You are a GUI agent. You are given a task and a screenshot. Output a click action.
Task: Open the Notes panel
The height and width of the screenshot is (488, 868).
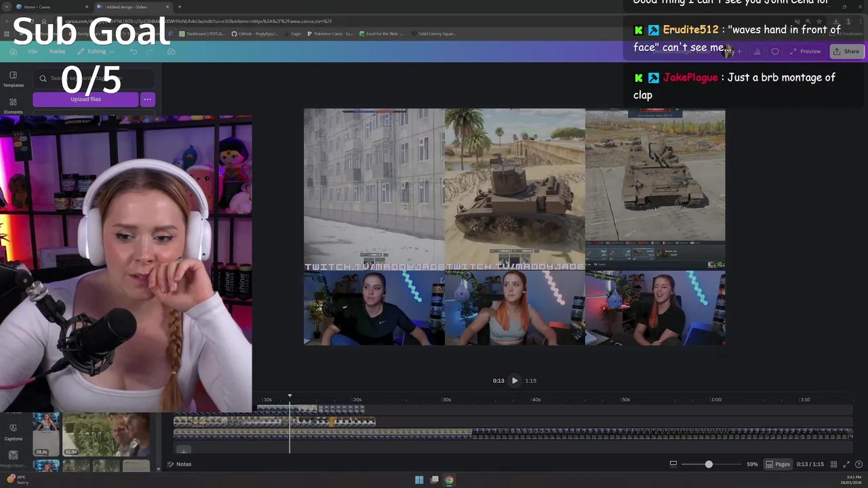179,464
